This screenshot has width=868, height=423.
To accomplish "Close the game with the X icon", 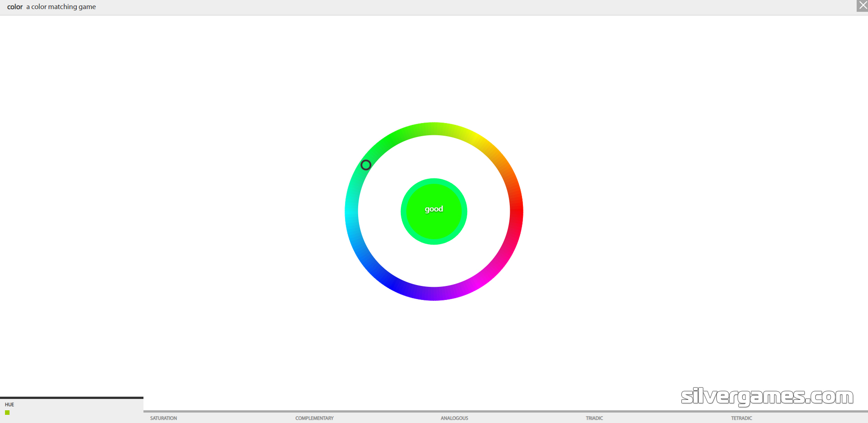I will point(862,5).
